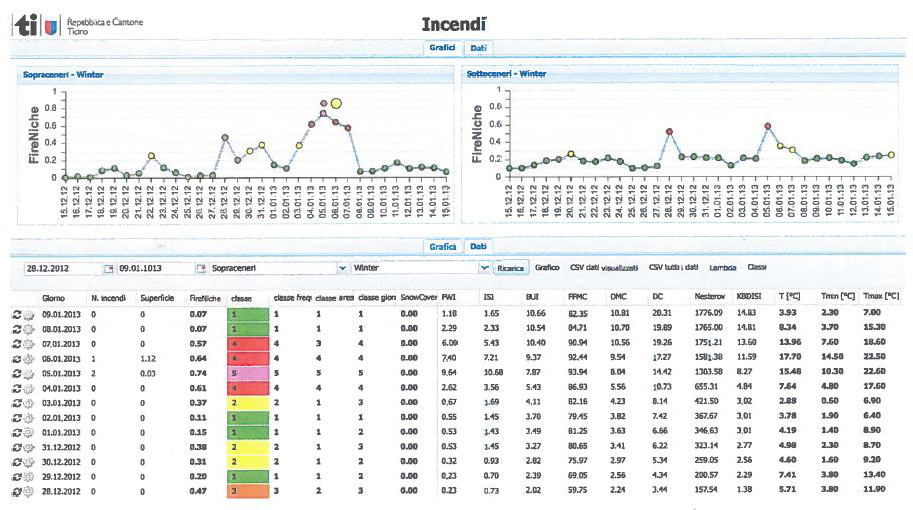Screen dimensions: 913x510
Task: Click the CSV tutti i dati link
Action: (672, 268)
